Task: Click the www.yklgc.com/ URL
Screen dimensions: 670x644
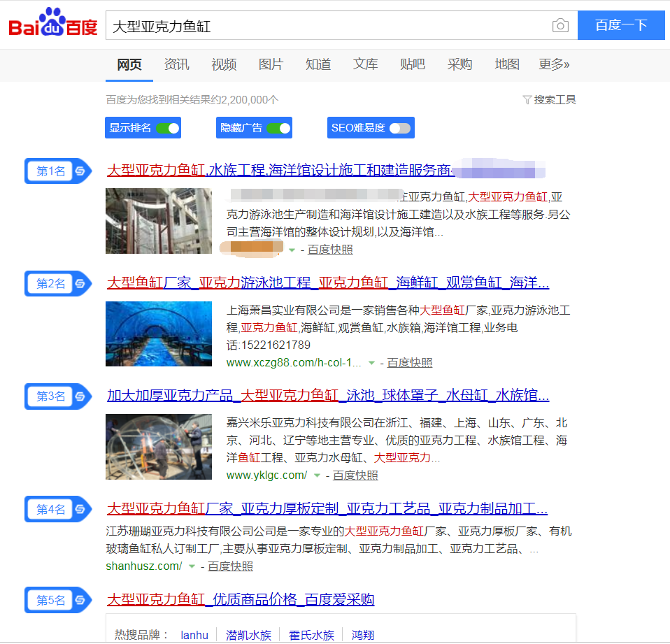Action: (266, 475)
